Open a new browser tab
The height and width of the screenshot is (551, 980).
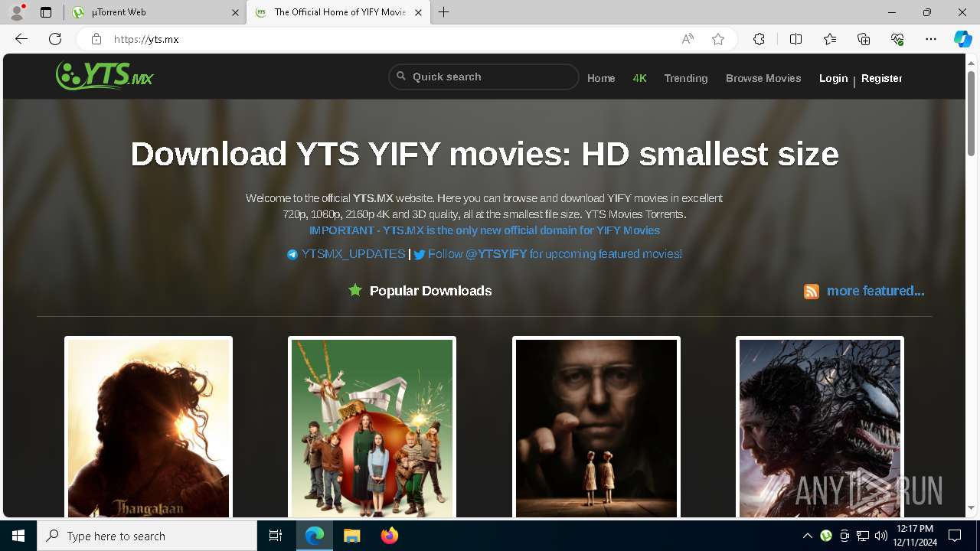tap(444, 12)
